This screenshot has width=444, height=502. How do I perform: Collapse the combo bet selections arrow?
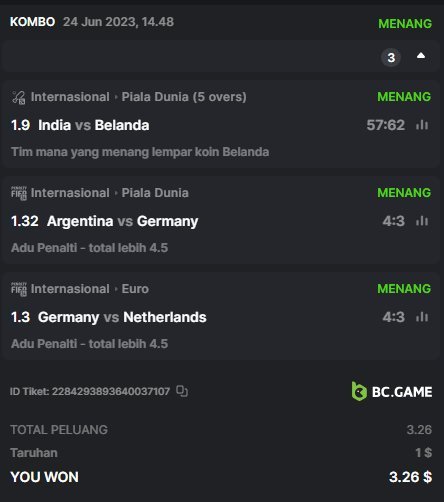pyautogui.click(x=421, y=56)
